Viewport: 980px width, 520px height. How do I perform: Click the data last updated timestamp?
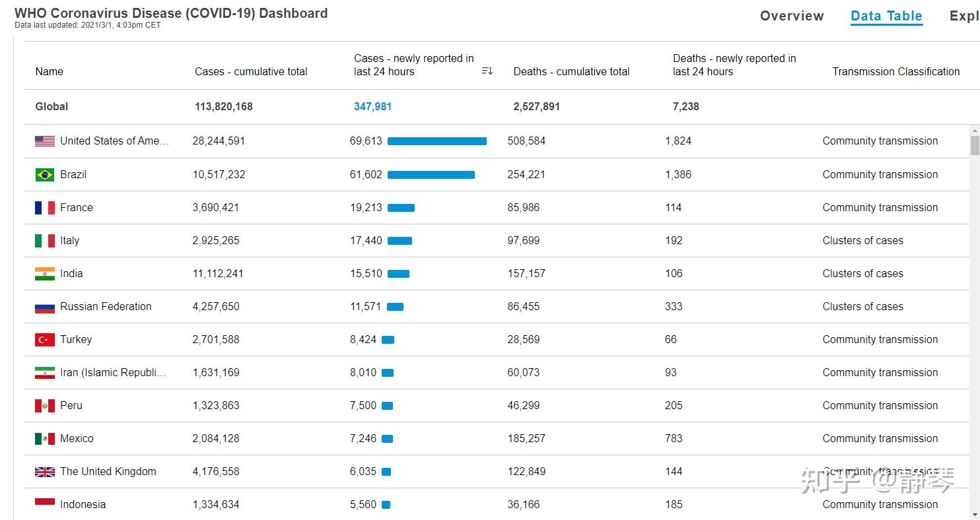[x=88, y=25]
